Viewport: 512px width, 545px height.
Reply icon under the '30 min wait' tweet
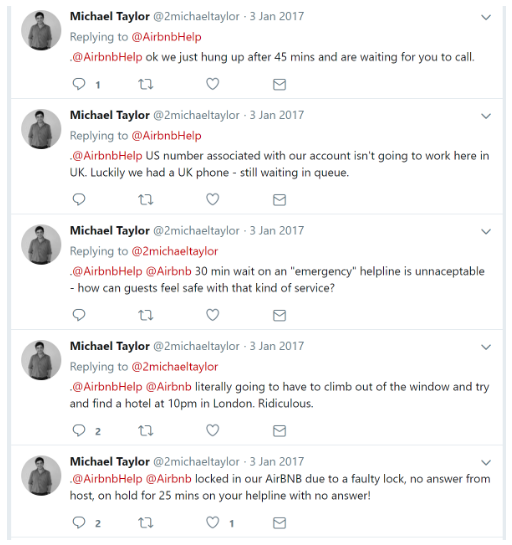[x=79, y=315]
